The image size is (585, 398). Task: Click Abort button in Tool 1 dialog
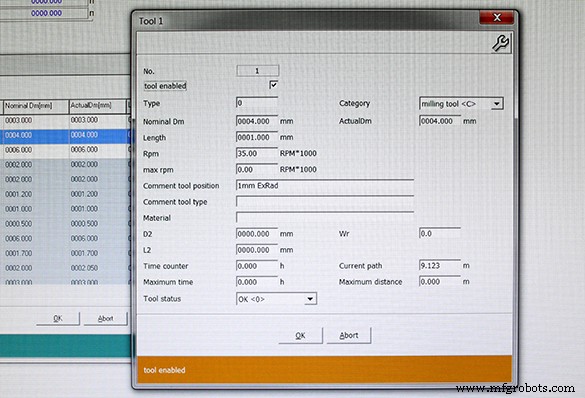(348, 335)
